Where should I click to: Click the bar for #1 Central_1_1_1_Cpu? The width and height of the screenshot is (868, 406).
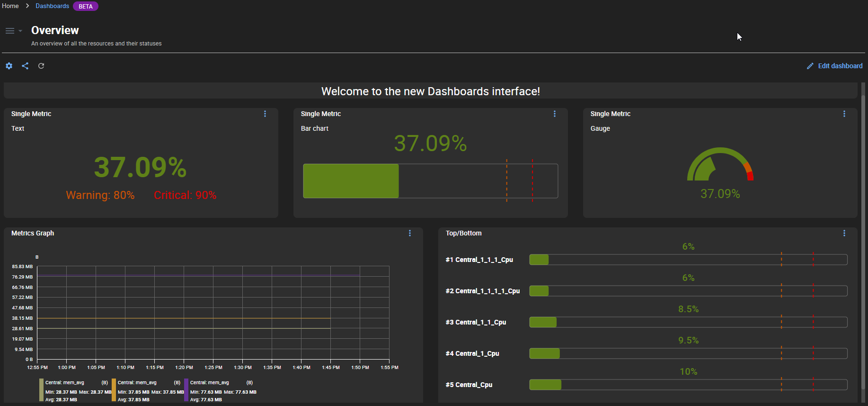pos(688,260)
